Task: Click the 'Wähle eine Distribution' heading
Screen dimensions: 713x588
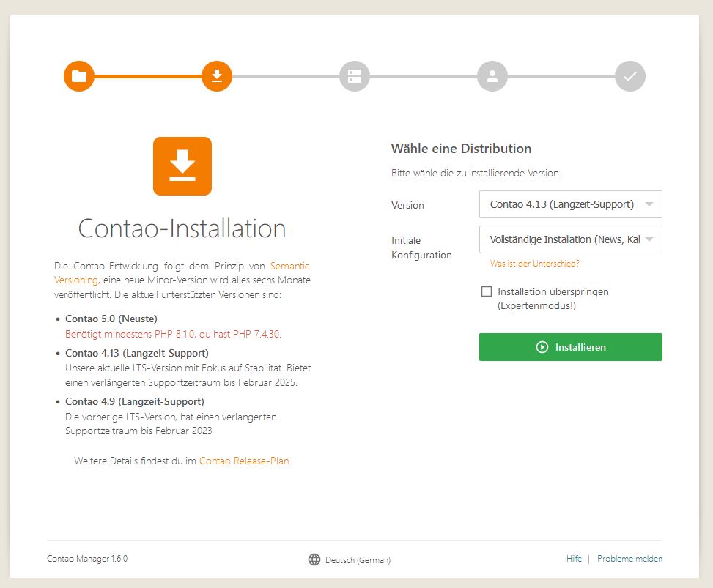Action: click(x=461, y=149)
